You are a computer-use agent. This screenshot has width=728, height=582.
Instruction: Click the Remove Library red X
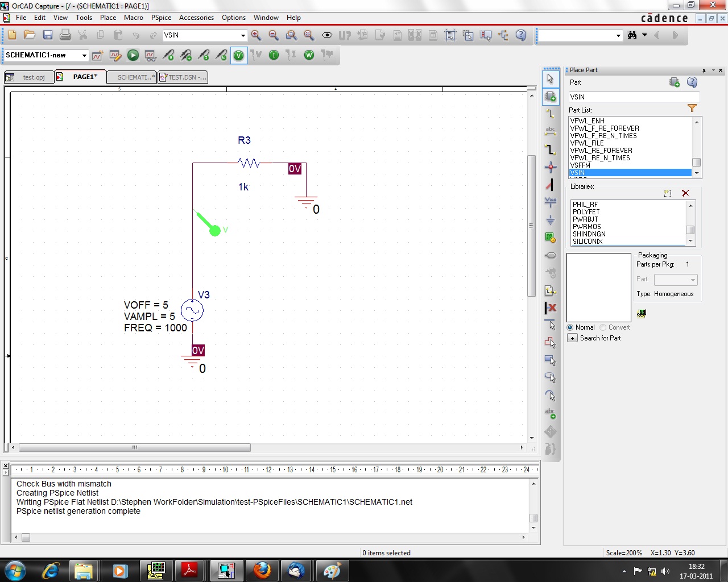point(685,193)
